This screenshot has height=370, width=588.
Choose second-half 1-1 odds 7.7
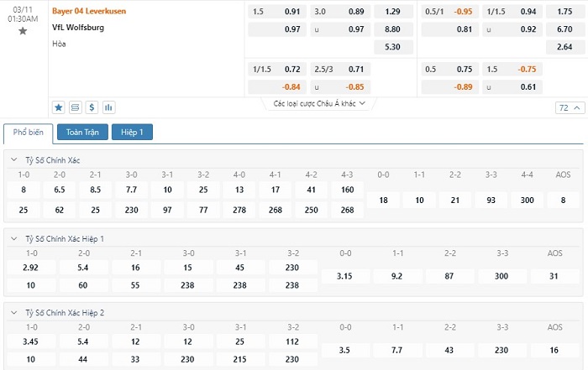396,349
